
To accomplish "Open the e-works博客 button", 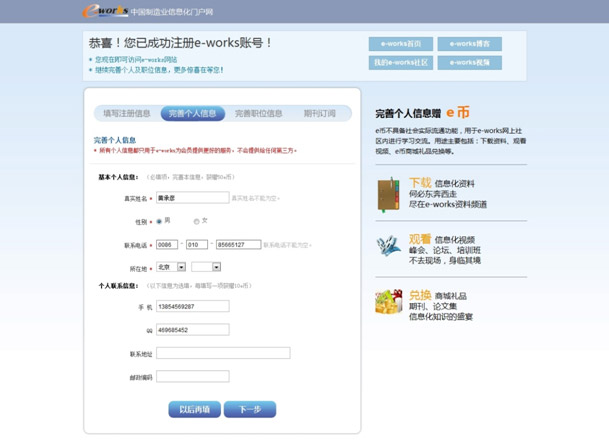I will (470, 44).
